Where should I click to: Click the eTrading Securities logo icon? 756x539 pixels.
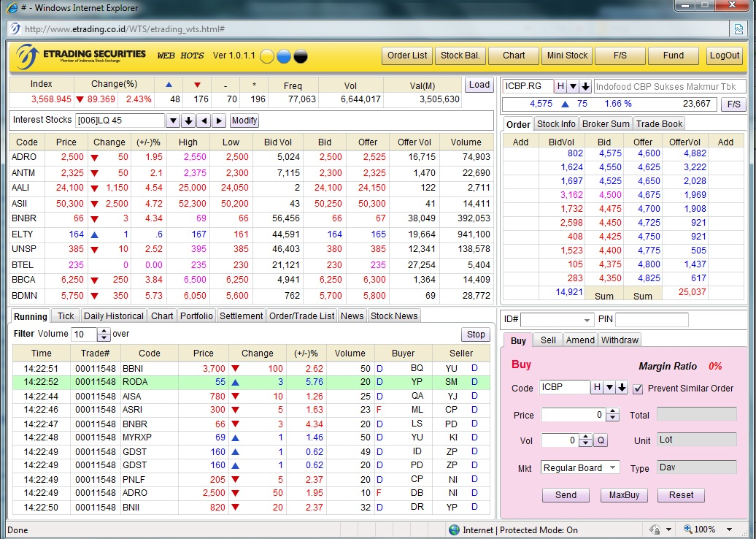pos(28,56)
